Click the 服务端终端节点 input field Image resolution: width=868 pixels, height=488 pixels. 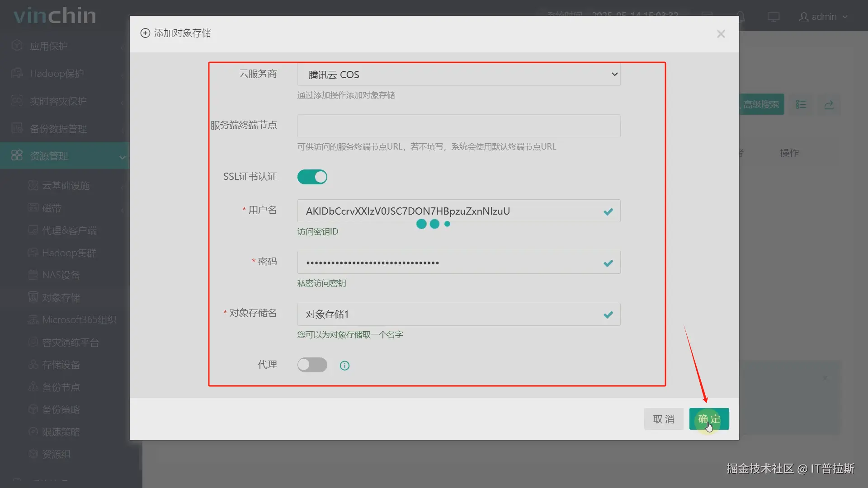(458, 126)
